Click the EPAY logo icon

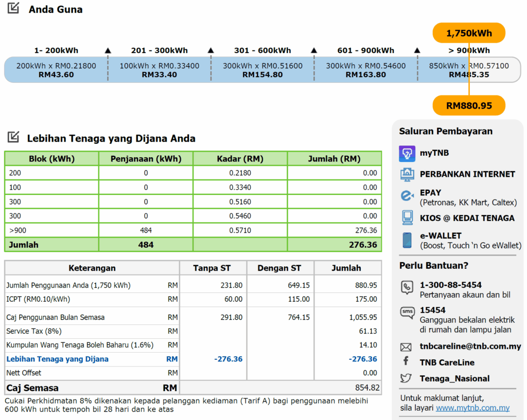(x=407, y=196)
